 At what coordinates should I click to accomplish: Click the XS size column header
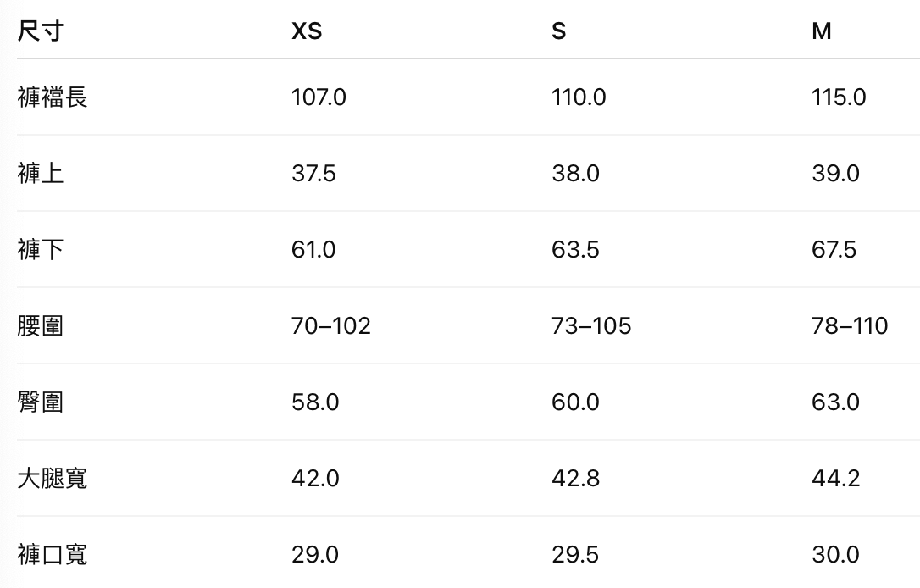click(x=307, y=31)
